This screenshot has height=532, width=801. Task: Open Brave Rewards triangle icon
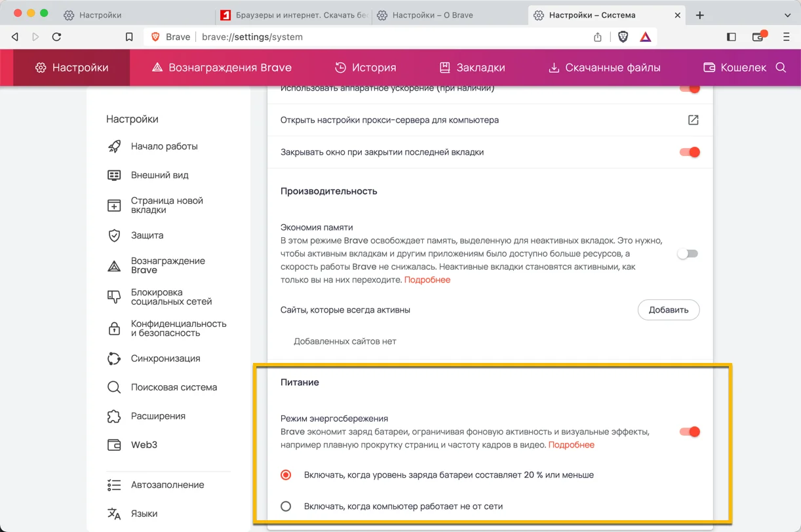click(x=646, y=37)
